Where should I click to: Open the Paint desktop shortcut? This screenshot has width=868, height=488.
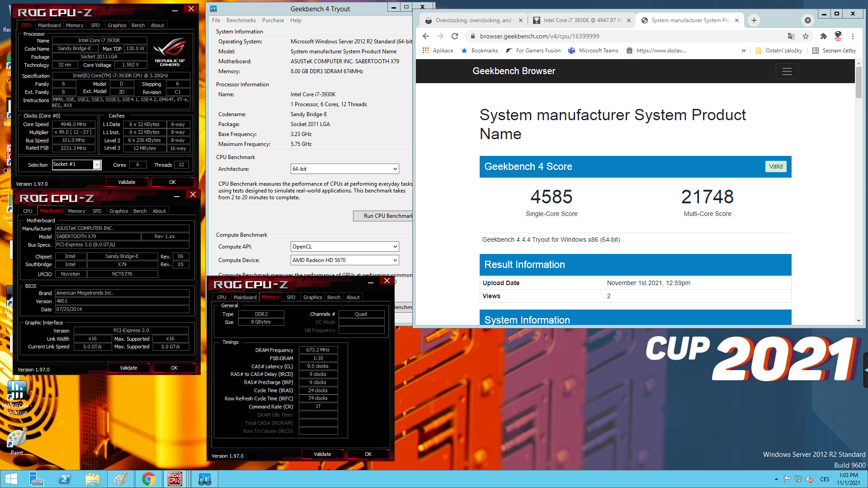click(x=17, y=442)
